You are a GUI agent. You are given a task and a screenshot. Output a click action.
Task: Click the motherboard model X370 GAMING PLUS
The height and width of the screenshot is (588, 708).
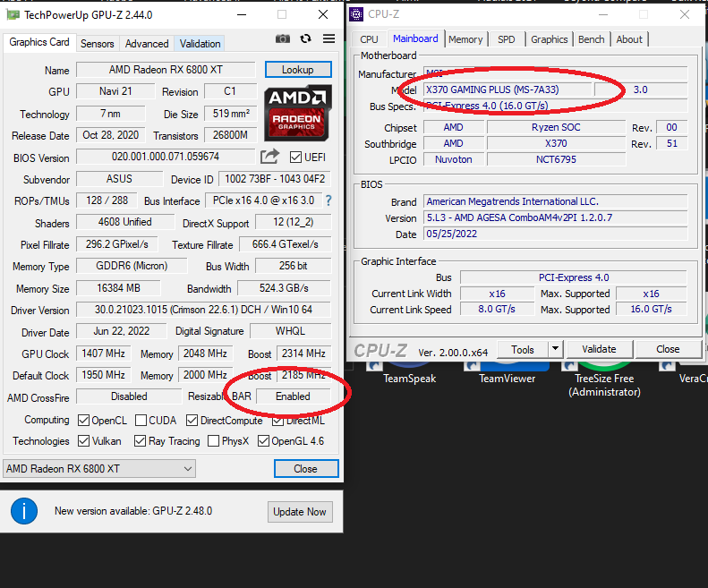click(508, 89)
